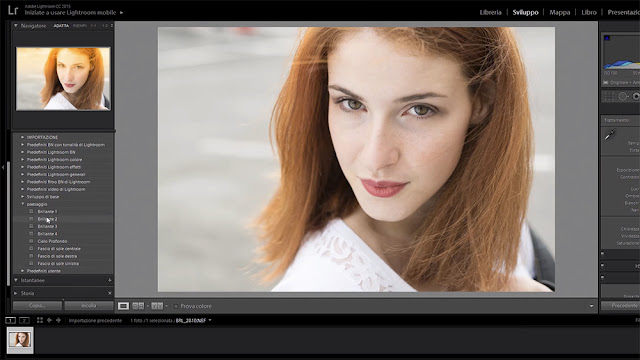
Task: Select the crop overlay tool
Action: pos(609,96)
